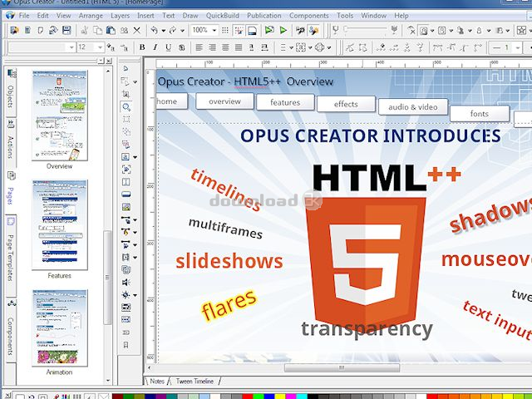The height and width of the screenshot is (399, 532).
Task: Click the effects button on page
Action: [346, 104]
